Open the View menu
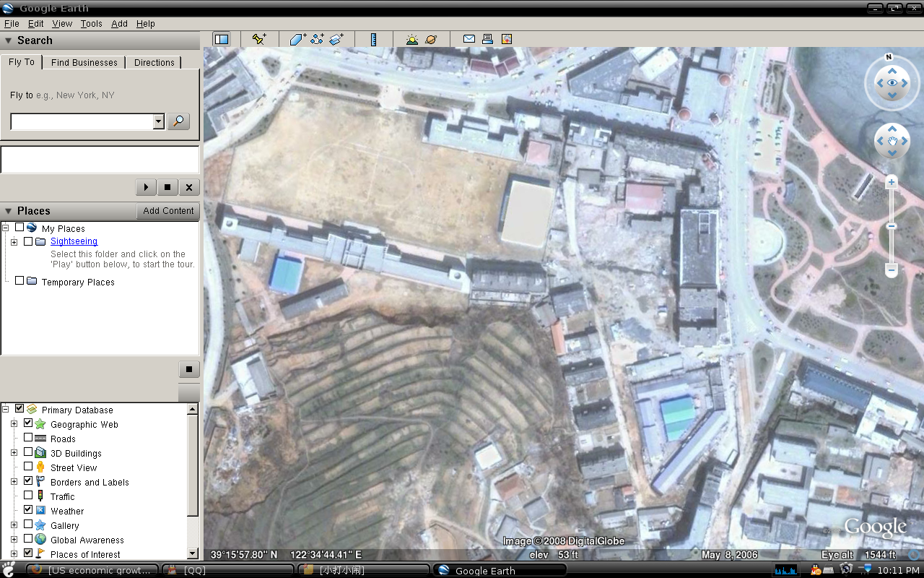 coord(62,24)
